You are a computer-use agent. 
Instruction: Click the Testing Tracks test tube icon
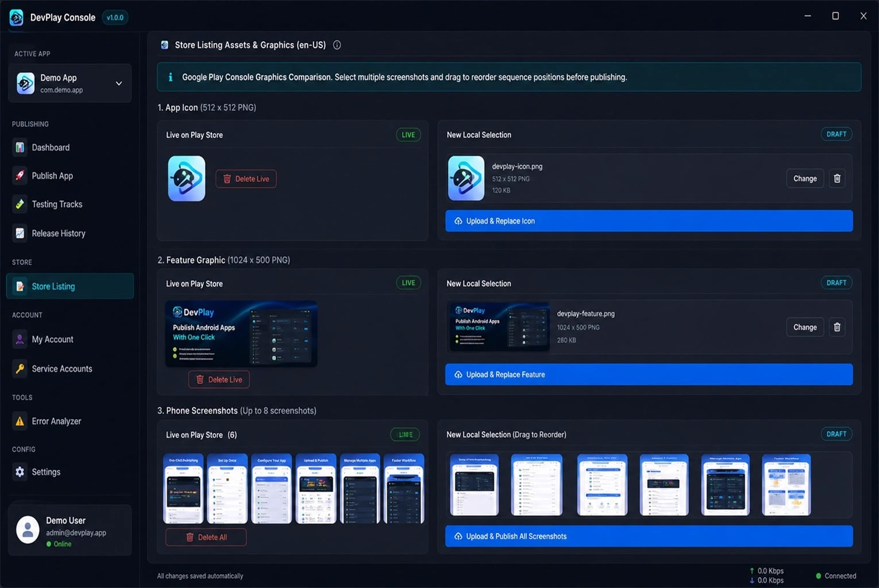click(20, 204)
